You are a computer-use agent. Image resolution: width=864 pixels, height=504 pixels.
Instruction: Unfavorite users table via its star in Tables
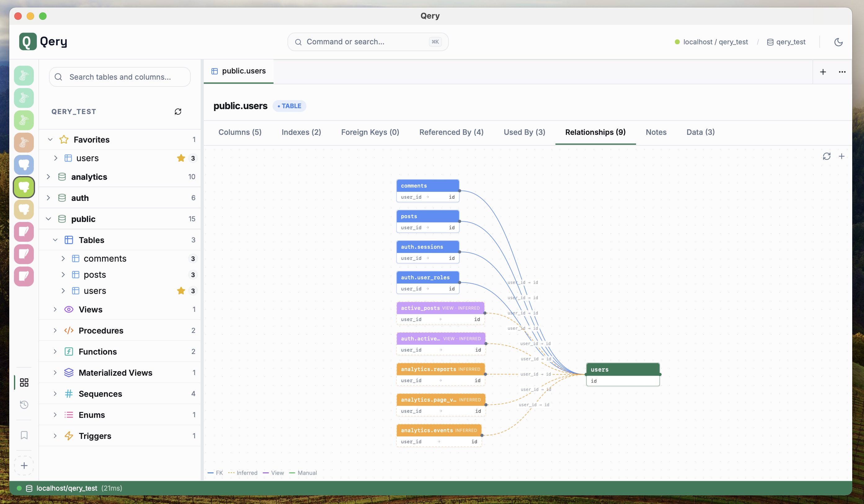click(x=181, y=291)
